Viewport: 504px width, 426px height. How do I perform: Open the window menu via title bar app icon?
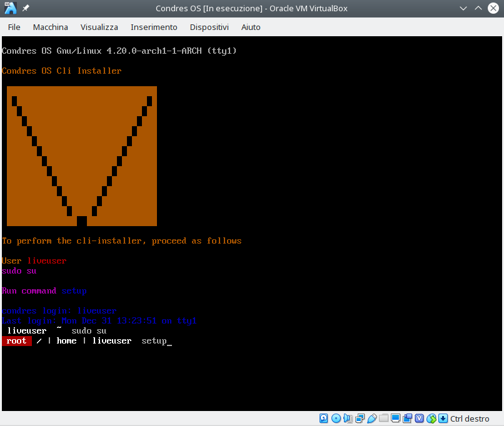click(x=10, y=9)
